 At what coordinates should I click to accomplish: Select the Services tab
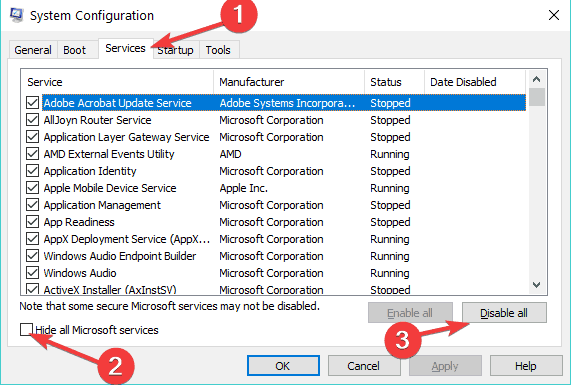[125, 48]
